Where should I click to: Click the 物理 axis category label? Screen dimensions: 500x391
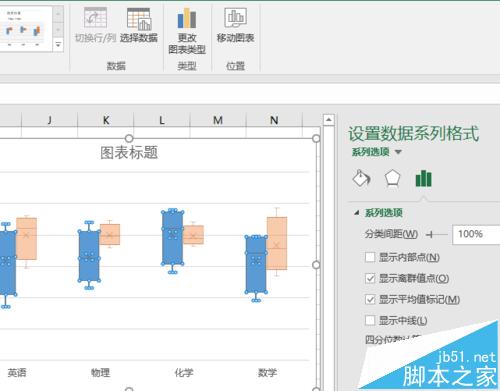coord(100,372)
